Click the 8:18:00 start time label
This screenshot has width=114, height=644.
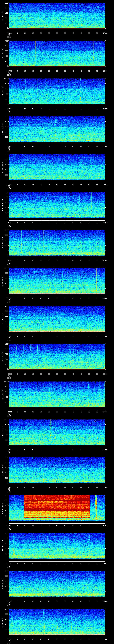coord(9,109)
